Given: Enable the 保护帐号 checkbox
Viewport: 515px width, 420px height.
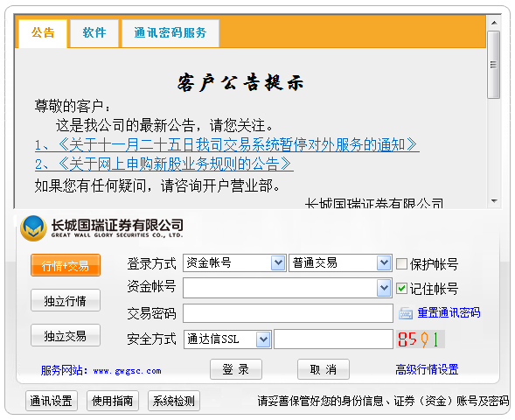Looking at the screenshot, I should point(401,264).
